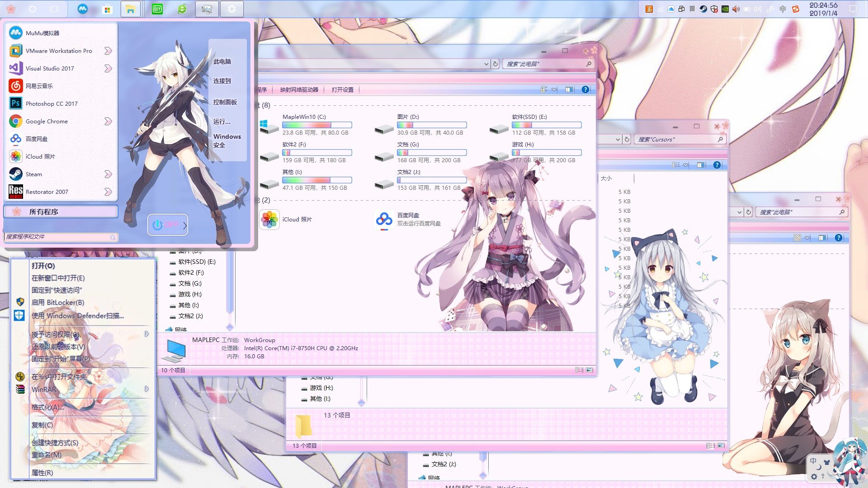The height and width of the screenshot is (488, 868).
Task: Select 属性(R) at the context menu bottom
Action: pos(42,473)
